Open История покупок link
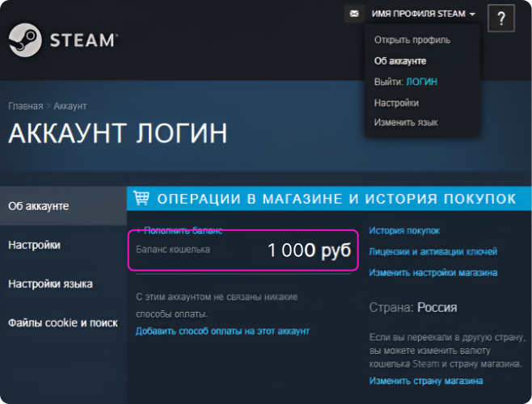Screen dimensions: 532x404 pos(404,231)
